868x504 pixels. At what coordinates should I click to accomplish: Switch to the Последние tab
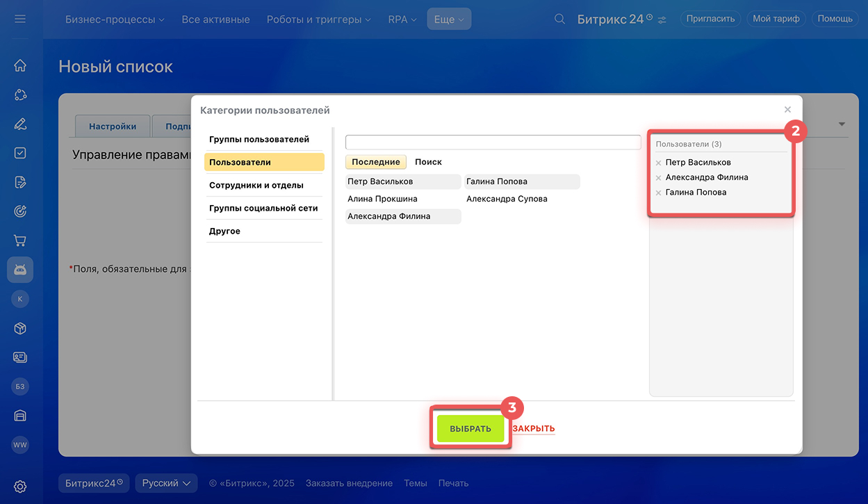[x=376, y=162]
